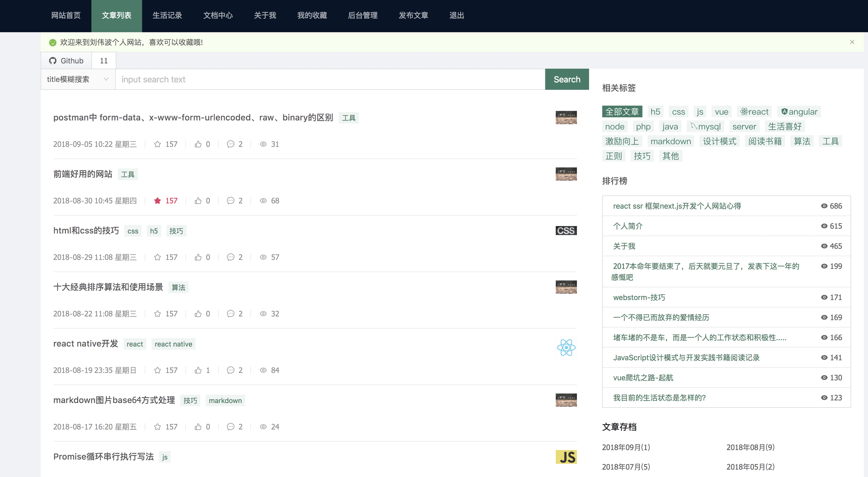Open the 后台管理 menu item
The height and width of the screenshot is (477, 868).
363,15
